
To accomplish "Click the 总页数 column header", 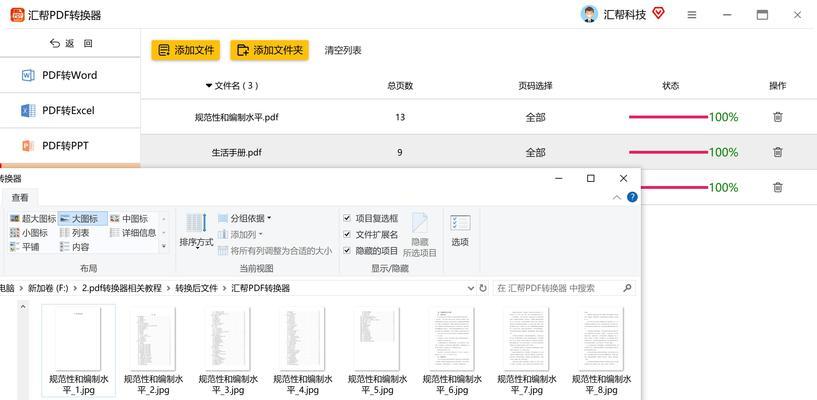I will [400, 86].
